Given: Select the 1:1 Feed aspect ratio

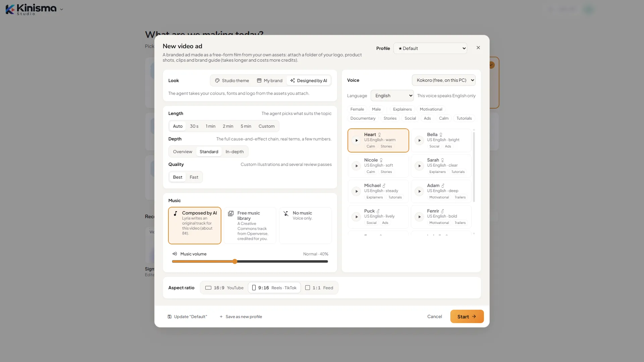Looking at the screenshot, I should [319, 288].
